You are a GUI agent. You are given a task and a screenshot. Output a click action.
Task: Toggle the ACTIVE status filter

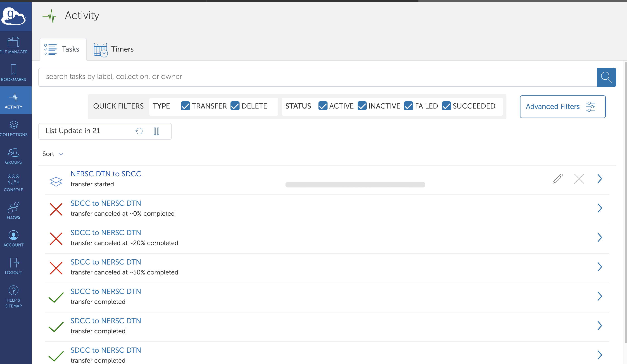click(323, 106)
